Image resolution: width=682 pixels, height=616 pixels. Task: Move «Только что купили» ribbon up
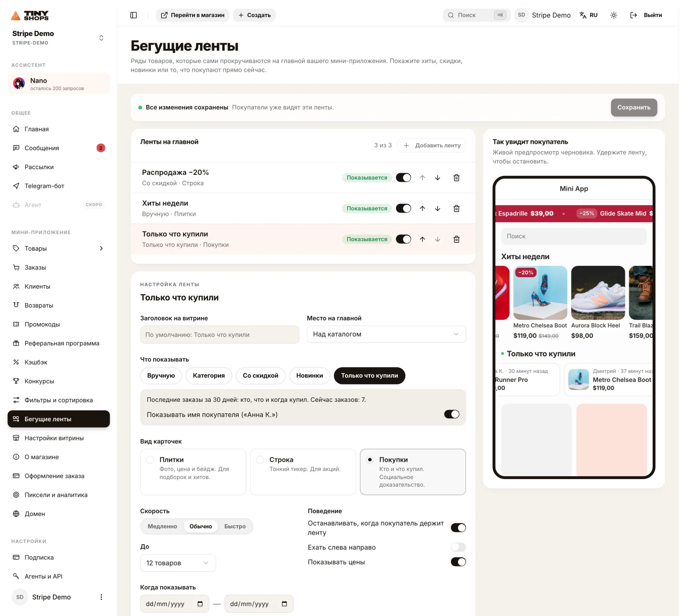tap(422, 239)
